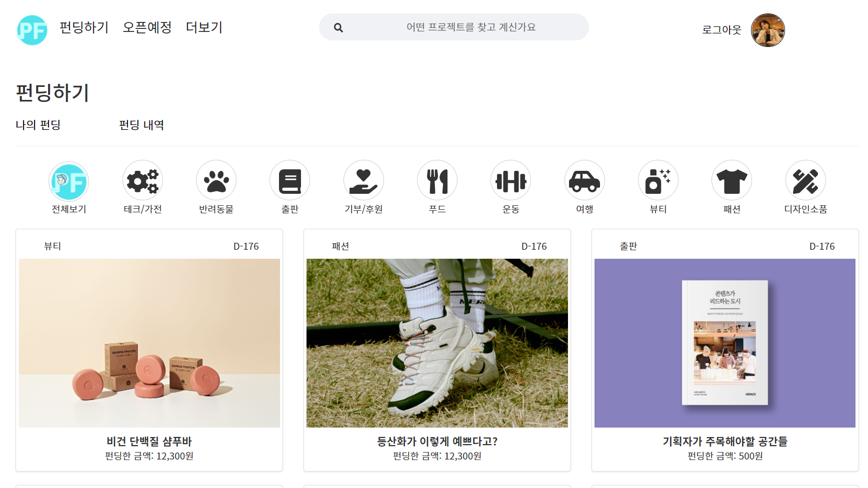Switch to 펀딩 내역 tab
This screenshot has height=488, width=868.
tap(141, 125)
